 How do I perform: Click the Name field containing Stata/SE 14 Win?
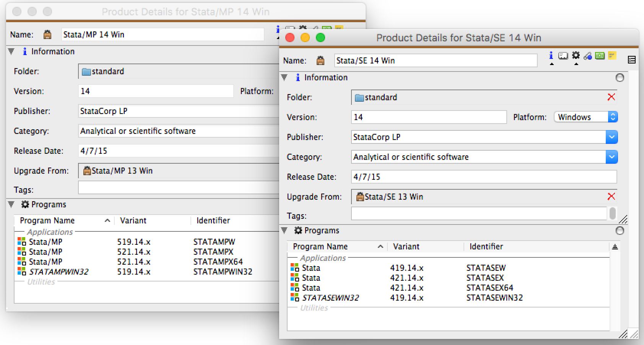[x=436, y=60]
